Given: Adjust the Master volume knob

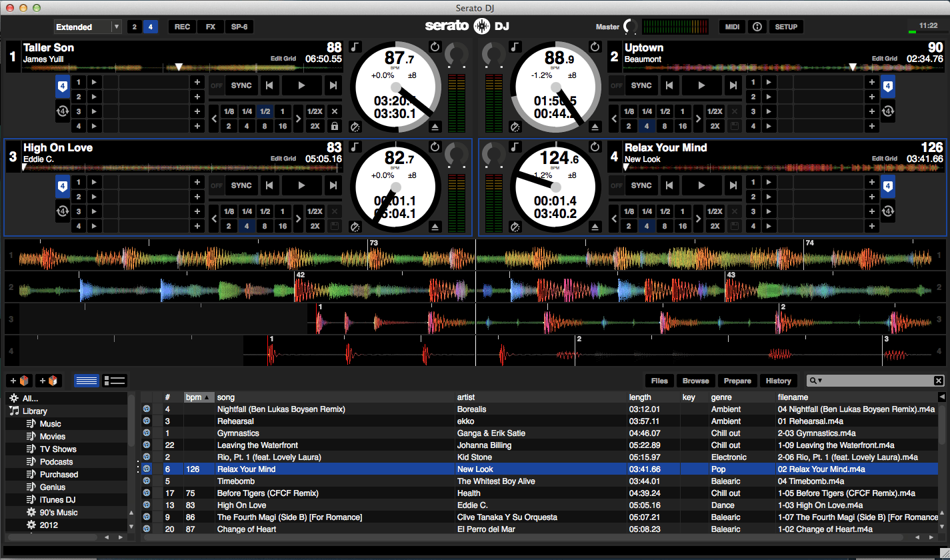Looking at the screenshot, I should [630, 27].
